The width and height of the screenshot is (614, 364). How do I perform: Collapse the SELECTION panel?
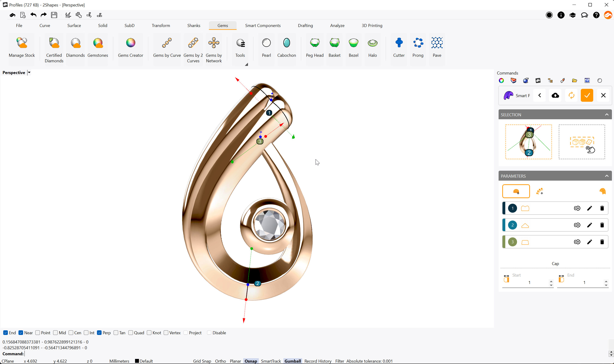click(x=606, y=115)
